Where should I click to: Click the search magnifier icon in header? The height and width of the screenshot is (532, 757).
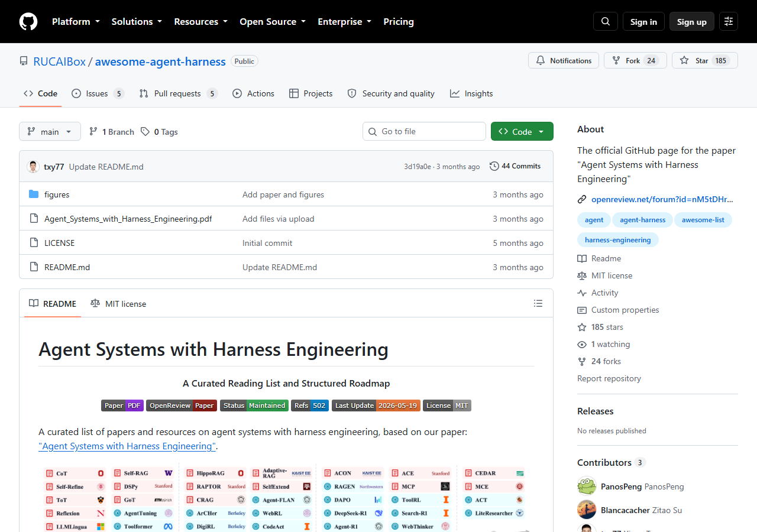(606, 22)
